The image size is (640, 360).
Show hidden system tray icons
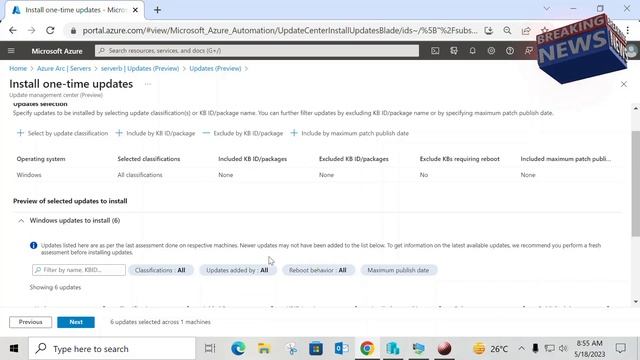(x=521, y=348)
